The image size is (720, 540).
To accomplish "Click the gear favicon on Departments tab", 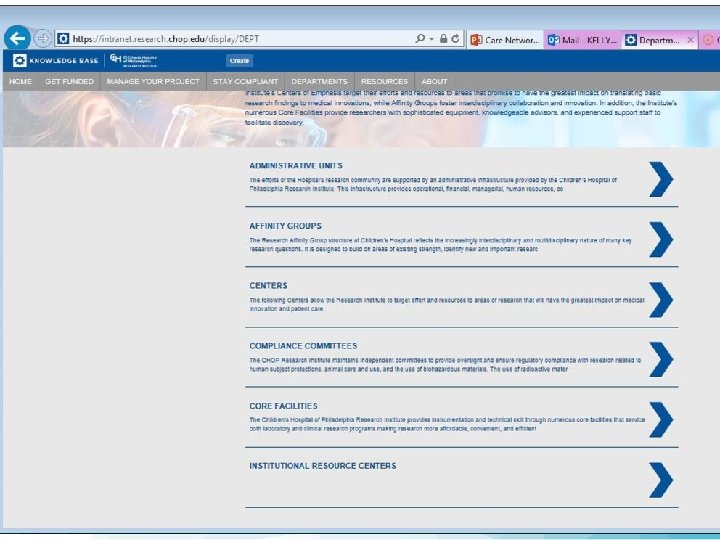I will pyautogui.click(x=631, y=40).
